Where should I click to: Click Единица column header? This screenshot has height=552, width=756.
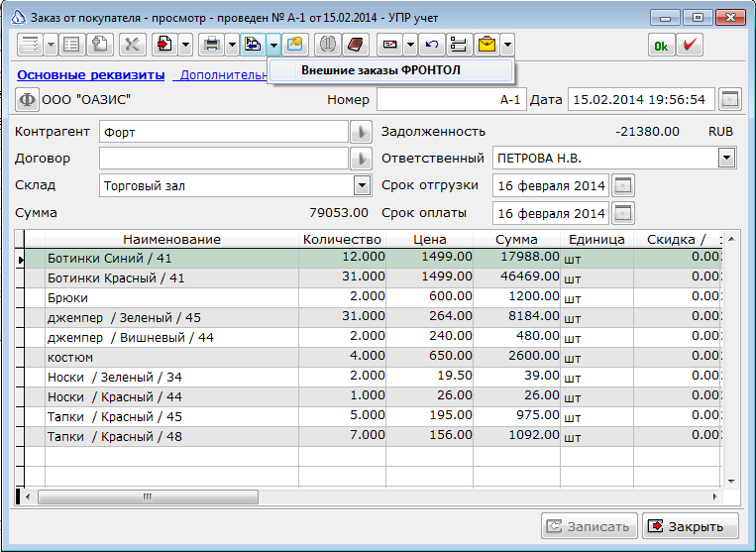click(x=596, y=240)
